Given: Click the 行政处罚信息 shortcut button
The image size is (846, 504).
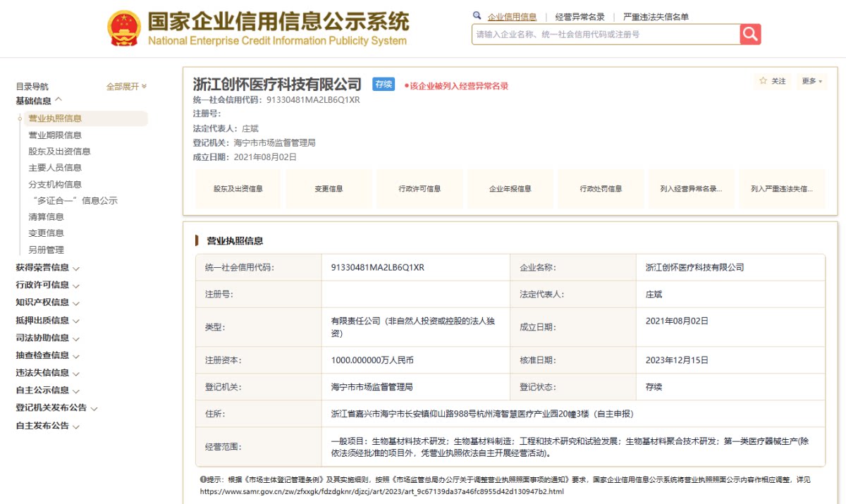Looking at the screenshot, I should coord(601,189).
